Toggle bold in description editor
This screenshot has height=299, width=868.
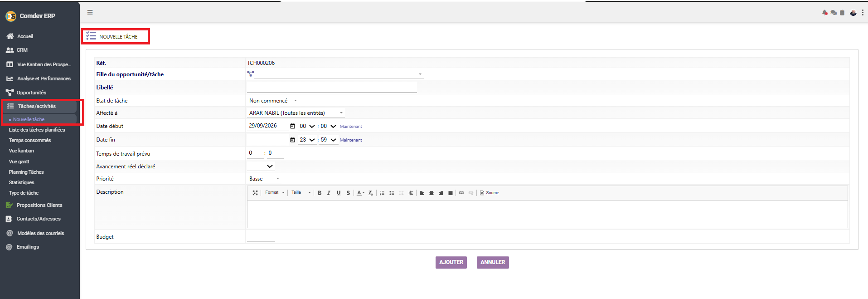pos(320,193)
